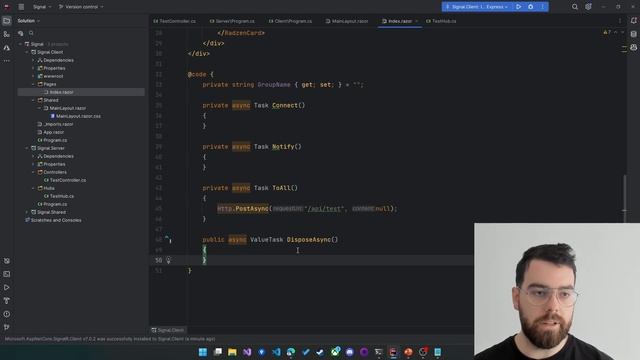Click the lightbulb quick-fix icon on line 50

click(x=168, y=260)
